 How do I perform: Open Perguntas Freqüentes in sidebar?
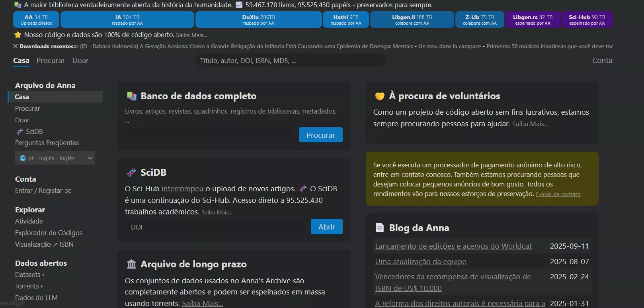[47, 143]
